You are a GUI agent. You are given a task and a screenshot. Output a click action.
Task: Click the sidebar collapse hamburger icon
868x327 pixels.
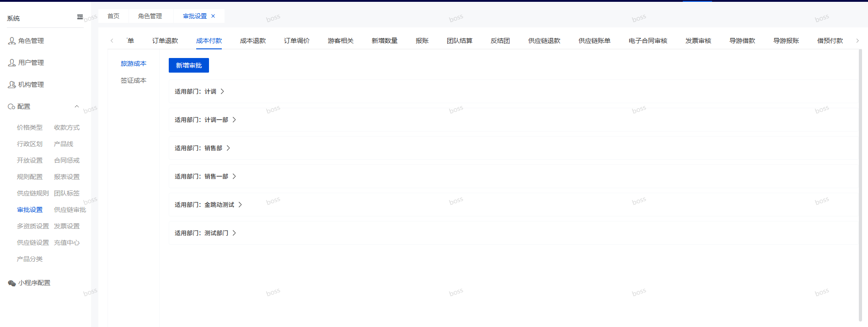tap(80, 17)
